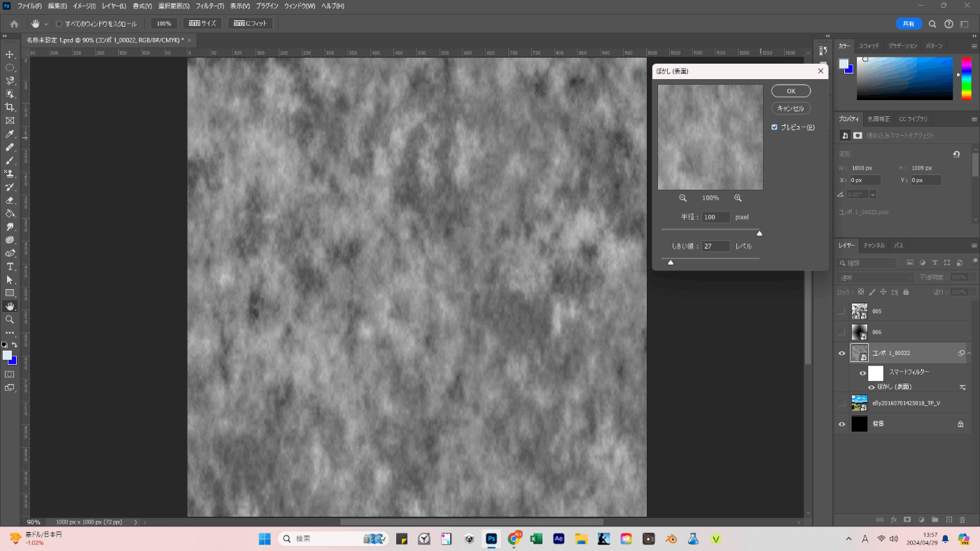Click the delete layer trash icon

coord(962,519)
